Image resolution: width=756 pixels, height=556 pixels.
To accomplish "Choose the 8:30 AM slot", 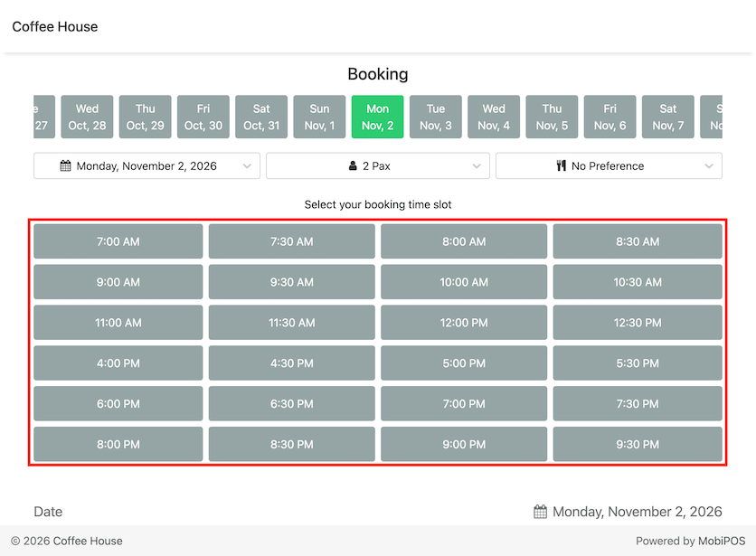I will point(638,241).
